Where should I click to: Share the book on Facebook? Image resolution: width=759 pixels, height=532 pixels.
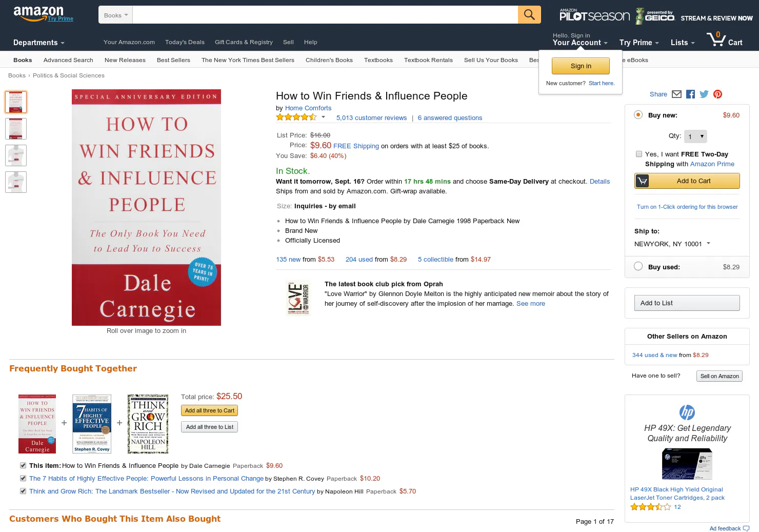click(x=690, y=94)
